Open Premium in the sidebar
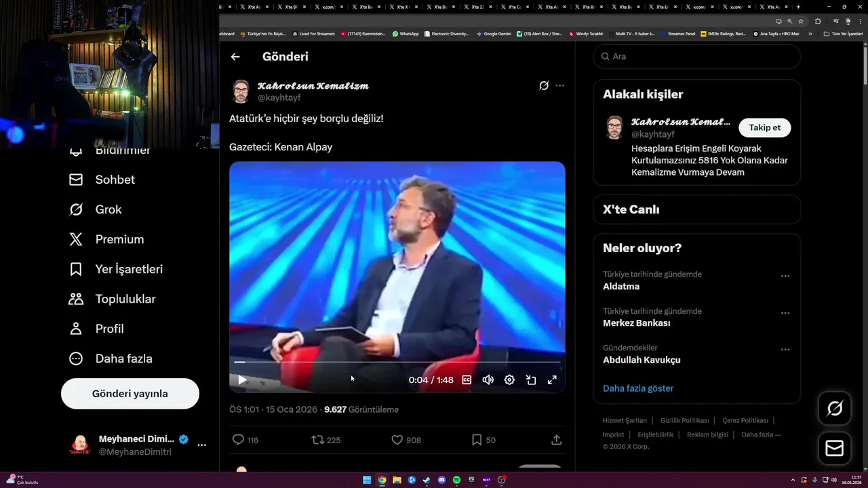Viewport: 868px width, 488px height. pyautogui.click(x=106, y=239)
